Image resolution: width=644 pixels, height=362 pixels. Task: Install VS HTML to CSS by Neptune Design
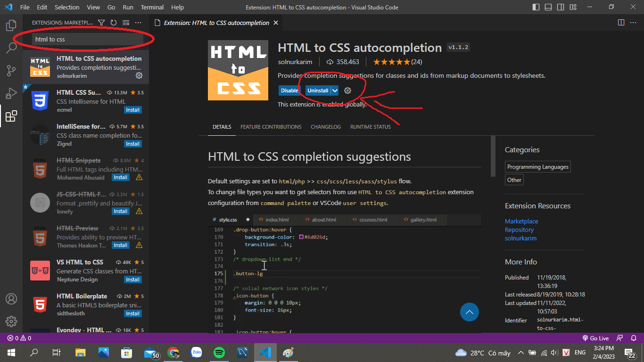coord(133,280)
